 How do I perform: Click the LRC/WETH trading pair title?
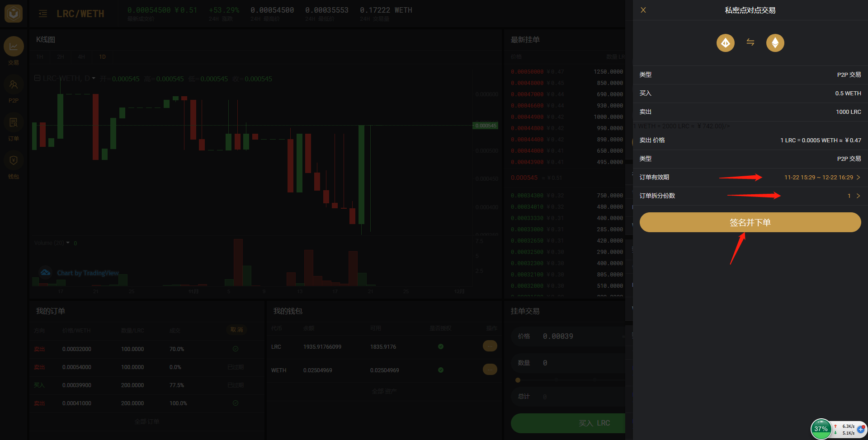point(80,14)
